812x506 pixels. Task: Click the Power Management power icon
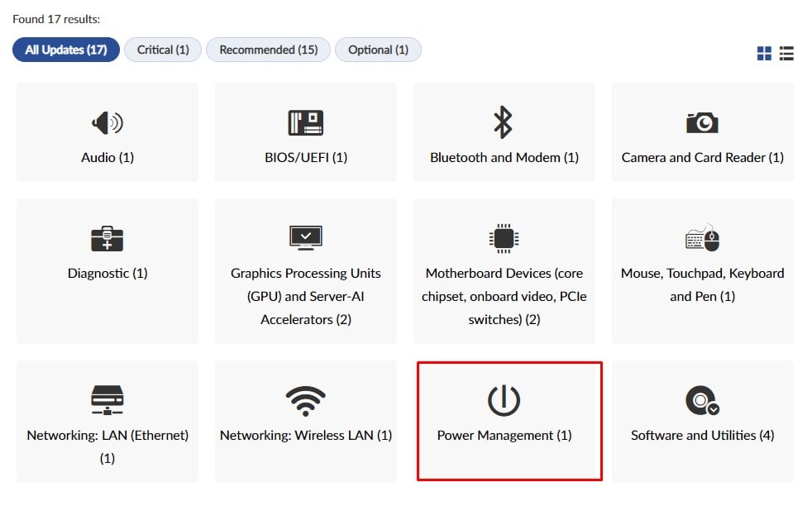coord(504,401)
